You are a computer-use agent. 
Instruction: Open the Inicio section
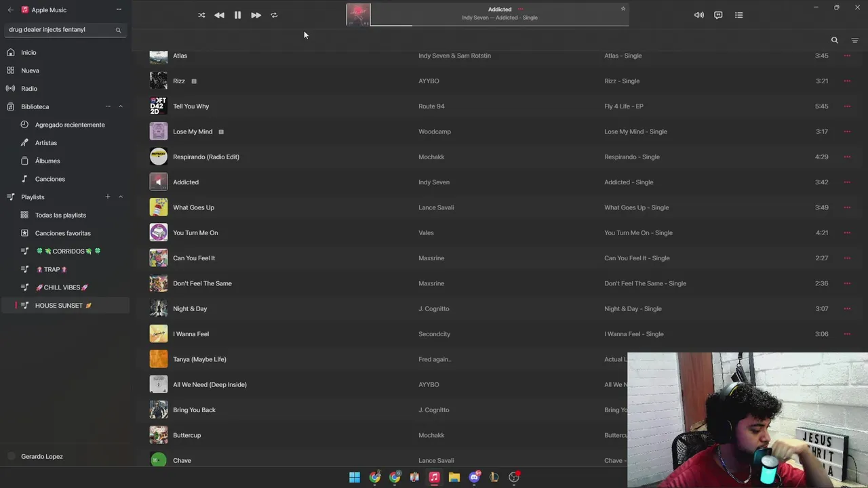[28, 52]
